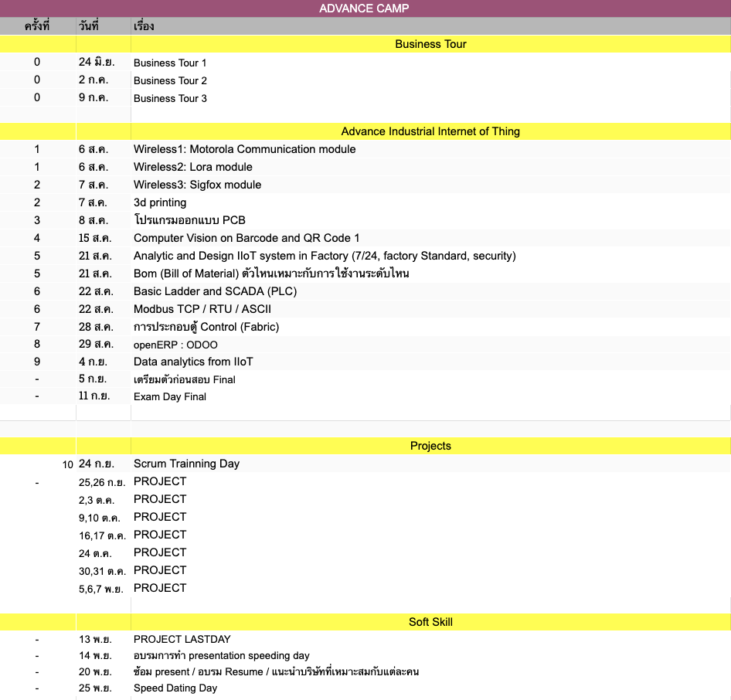
Task: Click the ADVANCE CAMP title header
Action: click(365, 8)
